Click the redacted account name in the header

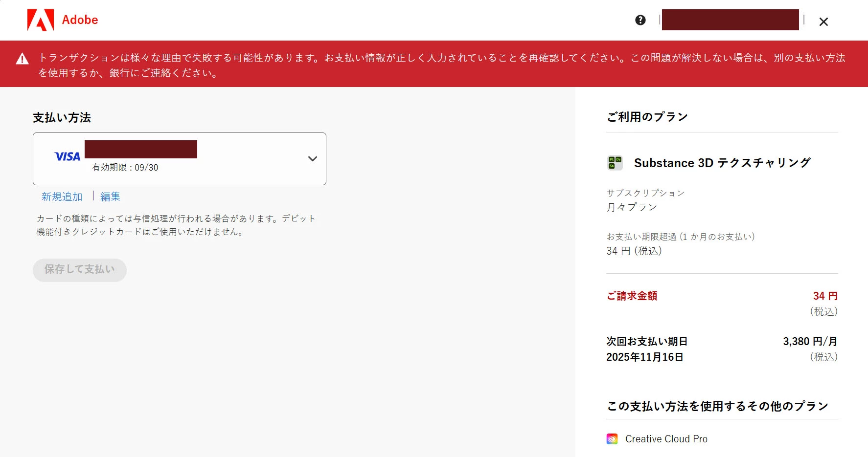(731, 20)
